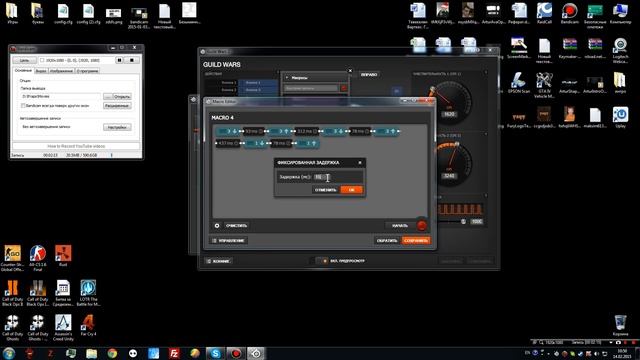Open the config.cfg file on the desktop
The image size is (640, 360).
[63, 13]
